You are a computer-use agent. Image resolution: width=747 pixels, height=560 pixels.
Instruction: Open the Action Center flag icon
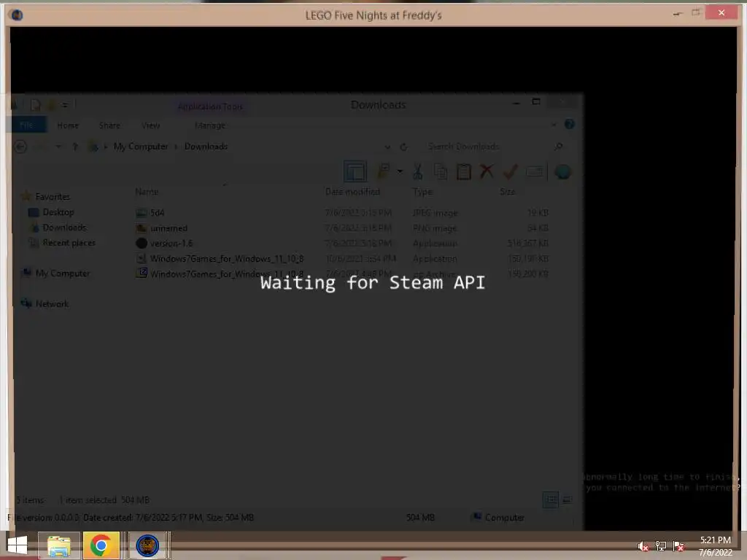(x=678, y=546)
